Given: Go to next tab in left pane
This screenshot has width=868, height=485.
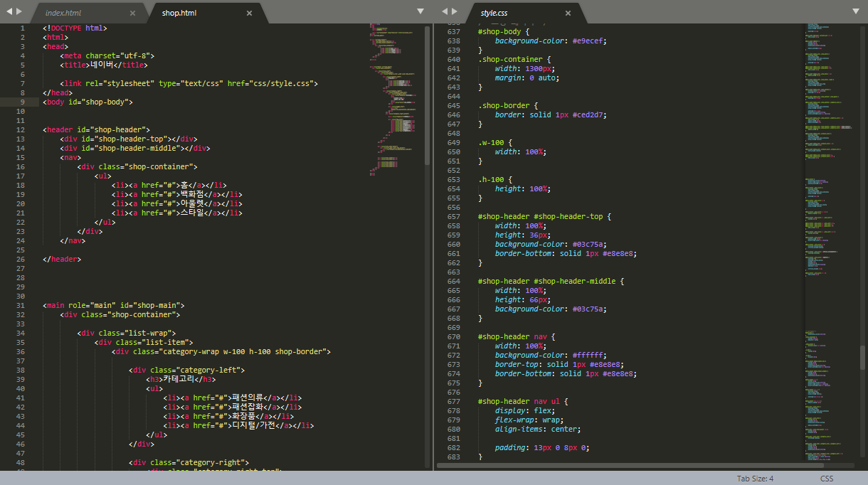Looking at the screenshot, I should point(19,11).
